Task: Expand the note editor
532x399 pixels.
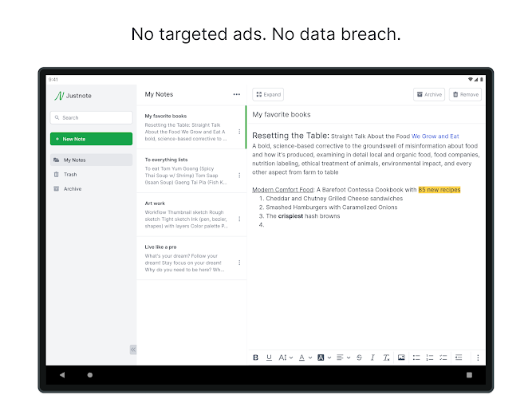Action: coord(268,94)
